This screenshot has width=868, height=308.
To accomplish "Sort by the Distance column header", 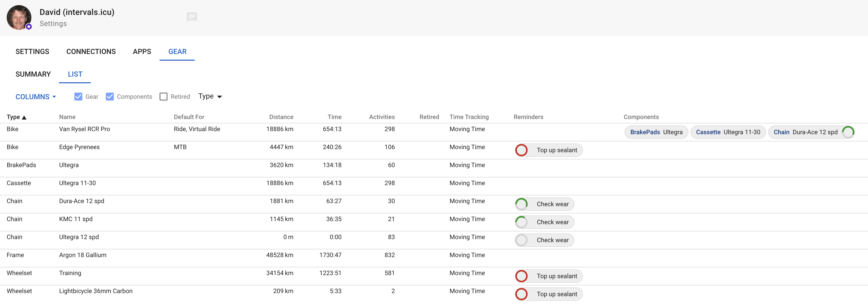I will click(281, 117).
